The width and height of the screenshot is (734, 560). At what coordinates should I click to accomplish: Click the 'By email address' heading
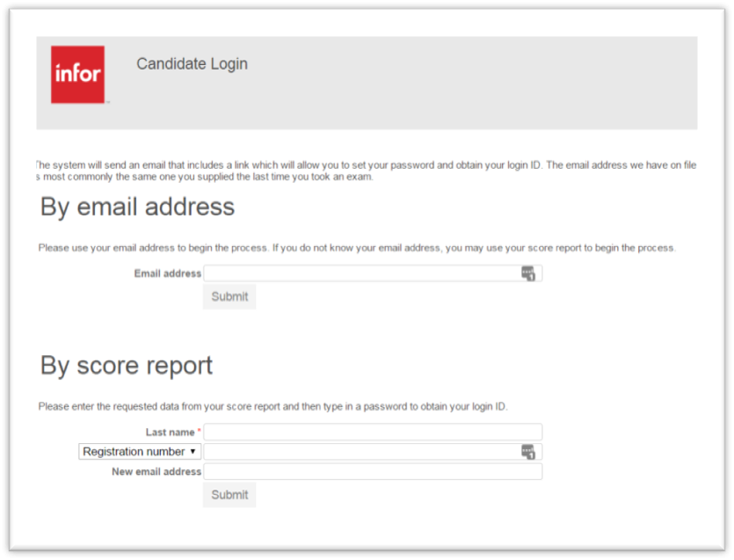click(x=137, y=207)
